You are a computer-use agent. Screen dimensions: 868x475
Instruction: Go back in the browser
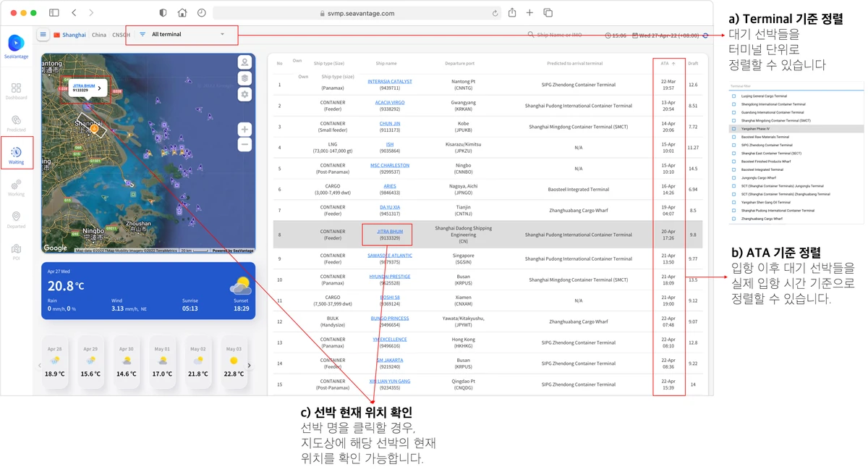pos(74,13)
